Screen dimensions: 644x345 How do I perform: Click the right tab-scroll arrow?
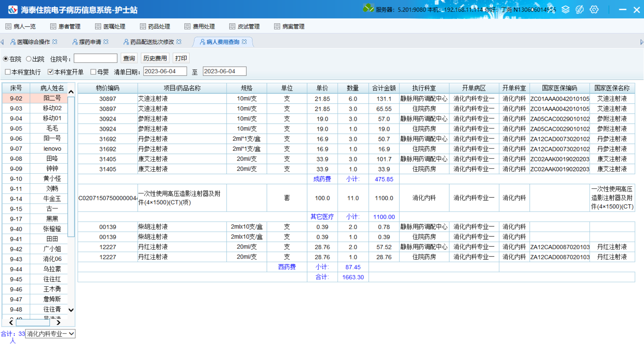coord(642,42)
